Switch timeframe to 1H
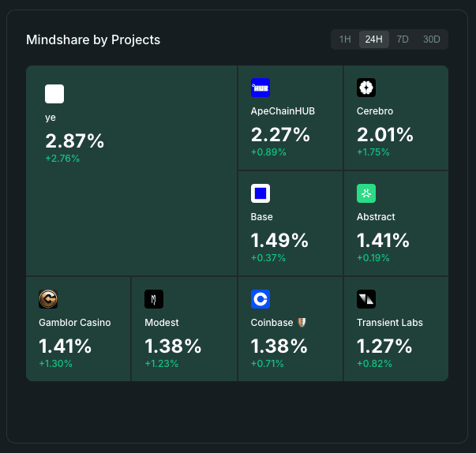The image size is (476, 453). tap(345, 39)
